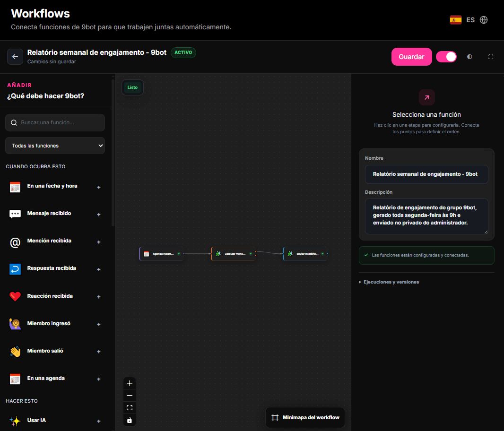Screen dimensions: 504x431
Task: Select the Respuesta recibida reply icon
Action: pyautogui.click(x=15, y=269)
